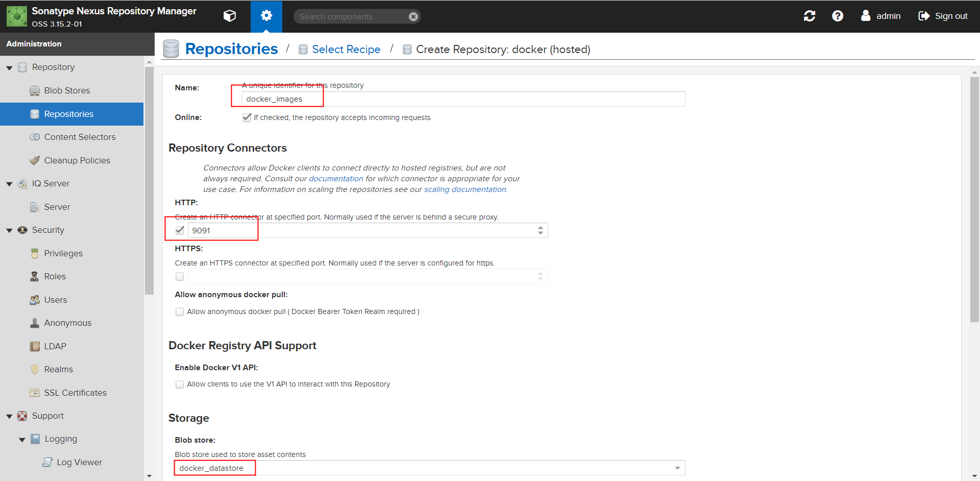
Task: Click the Anonymous user icon
Action: (x=35, y=323)
